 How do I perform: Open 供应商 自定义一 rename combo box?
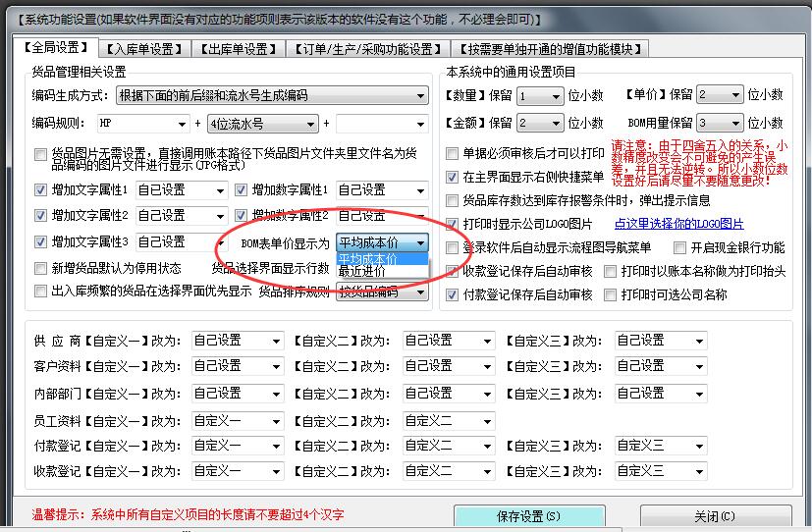click(x=275, y=341)
